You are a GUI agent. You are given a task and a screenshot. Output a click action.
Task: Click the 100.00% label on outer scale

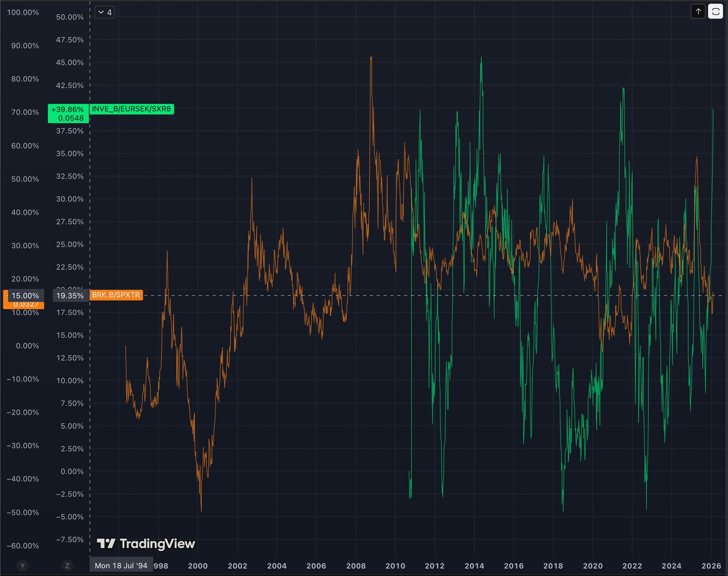click(x=23, y=13)
